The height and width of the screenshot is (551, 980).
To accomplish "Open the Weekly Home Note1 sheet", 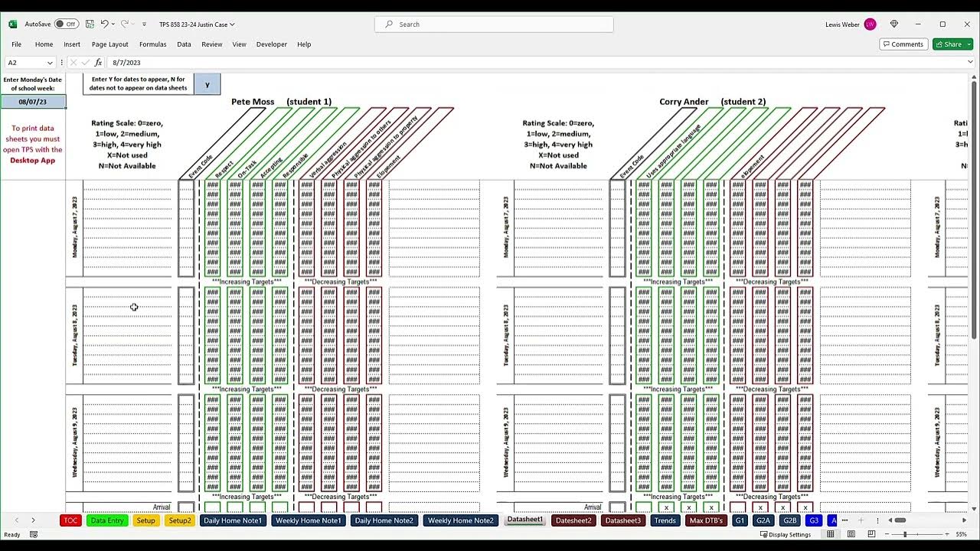I will click(308, 520).
